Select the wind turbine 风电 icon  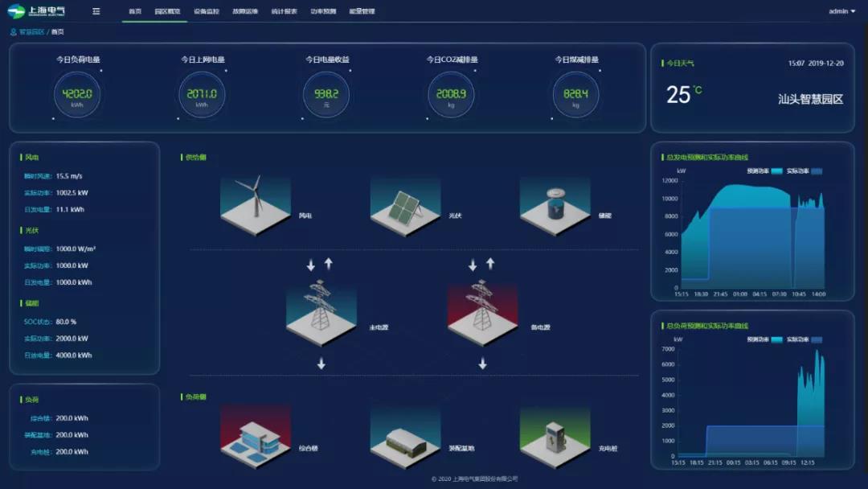(x=256, y=206)
